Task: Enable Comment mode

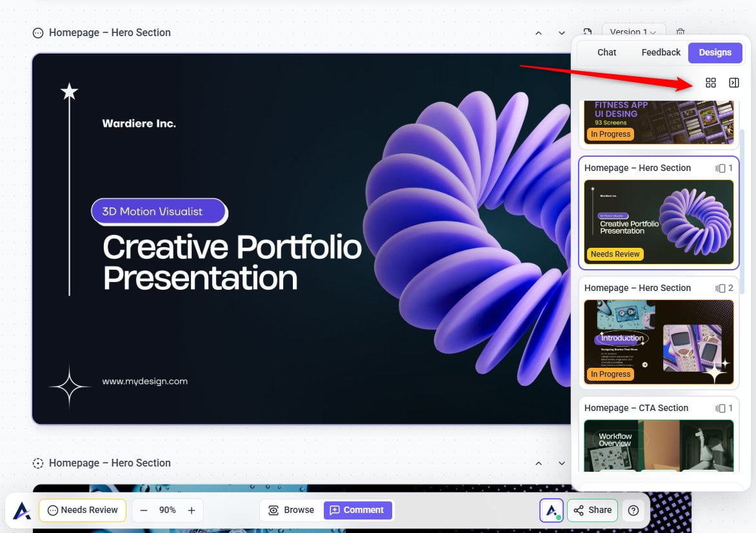Action: pos(357,510)
